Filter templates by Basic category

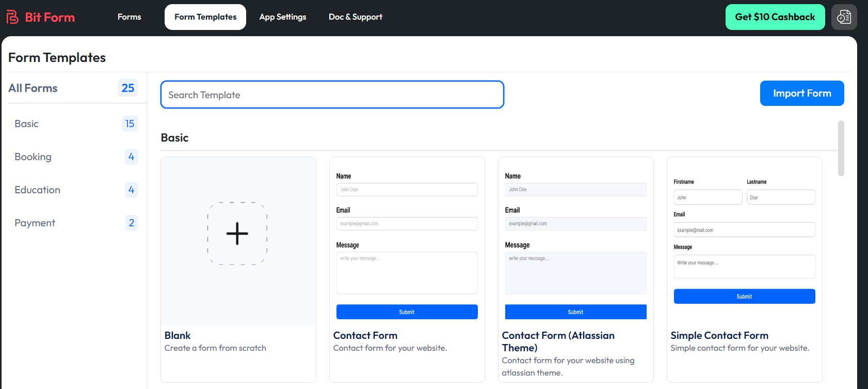coord(27,124)
